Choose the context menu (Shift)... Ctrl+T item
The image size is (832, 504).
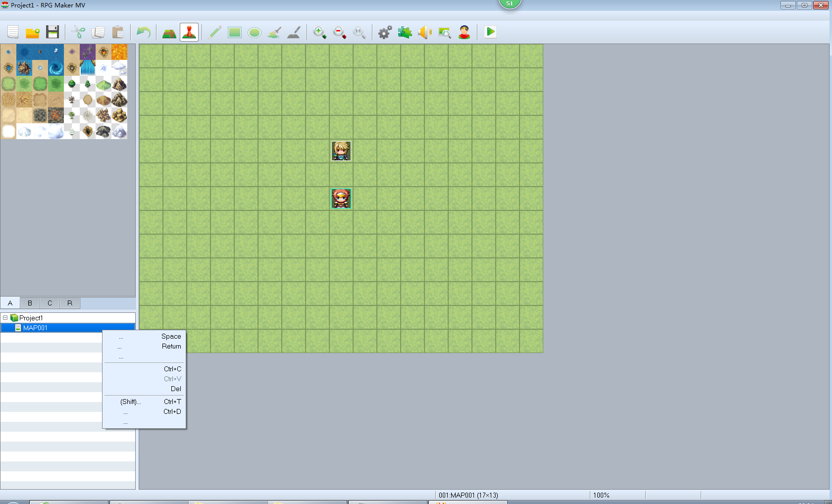pos(144,402)
